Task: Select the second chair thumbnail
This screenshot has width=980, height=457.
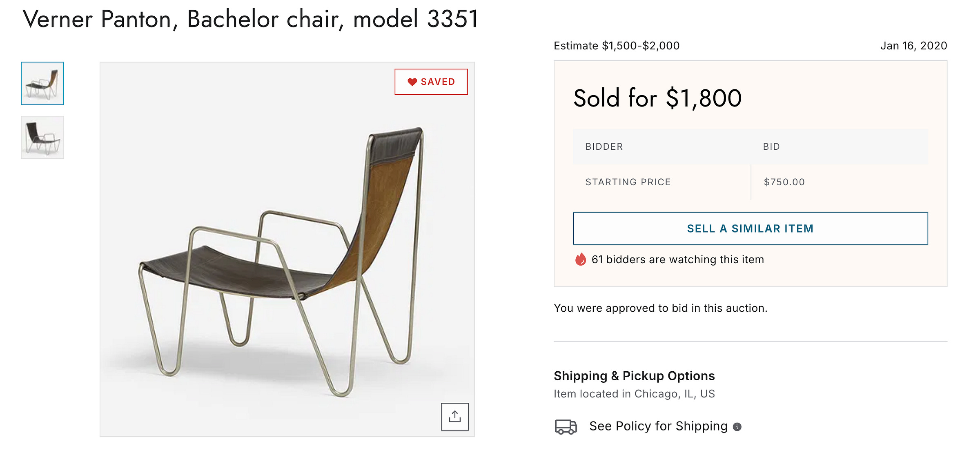Action: pos(42,138)
